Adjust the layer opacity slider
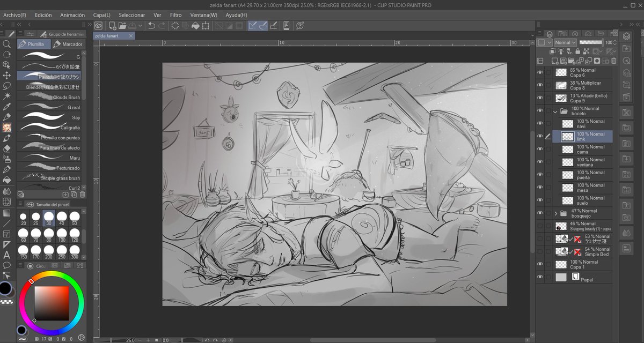Screen dimensions: 644x343 (x=591, y=42)
